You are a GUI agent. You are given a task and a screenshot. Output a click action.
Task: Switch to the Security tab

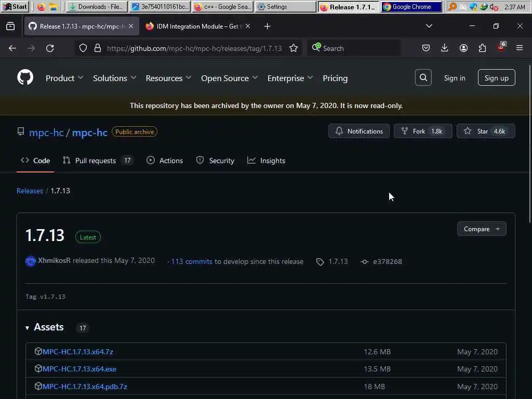(x=215, y=161)
